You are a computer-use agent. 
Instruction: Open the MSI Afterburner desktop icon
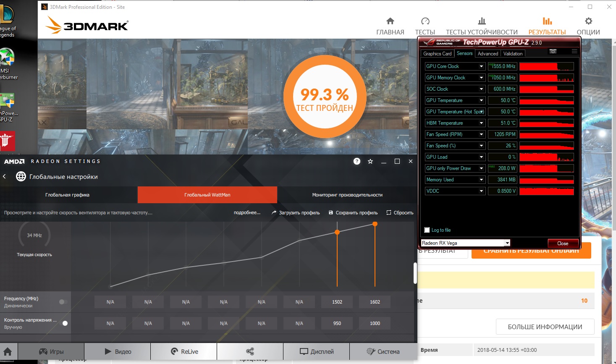[x=8, y=64]
